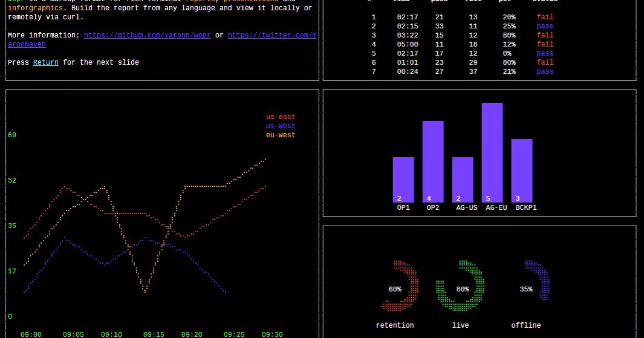The width and height of the screenshot is (644, 338).
Task: Click the OP1 bar in the bar chart
Action: point(403,180)
